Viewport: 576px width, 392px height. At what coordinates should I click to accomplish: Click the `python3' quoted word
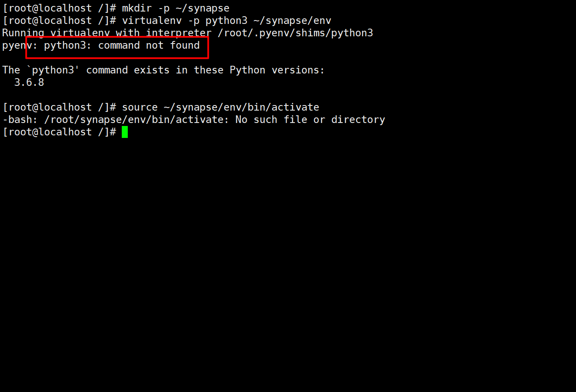click(x=53, y=70)
